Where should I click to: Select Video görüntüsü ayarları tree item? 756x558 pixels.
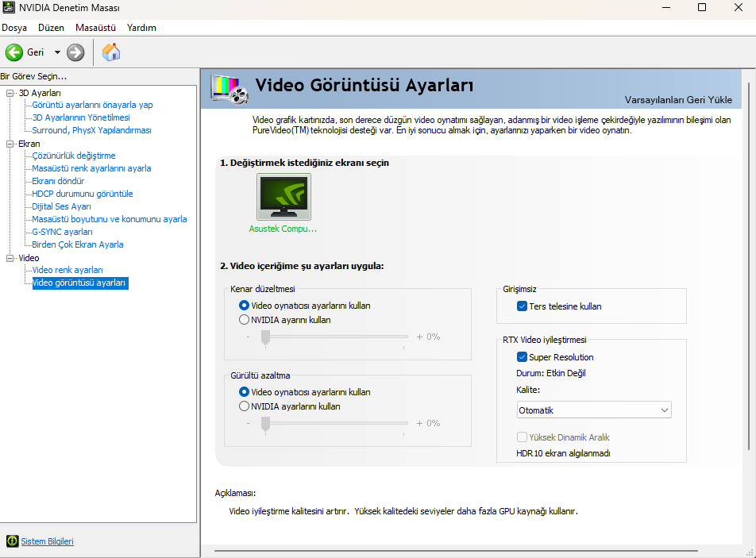click(80, 283)
